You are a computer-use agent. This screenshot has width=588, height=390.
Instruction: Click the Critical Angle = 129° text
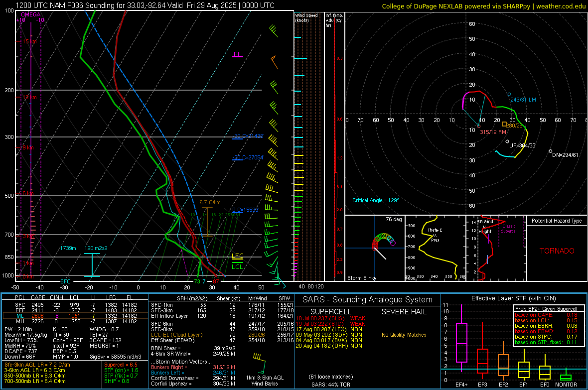point(376,200)
